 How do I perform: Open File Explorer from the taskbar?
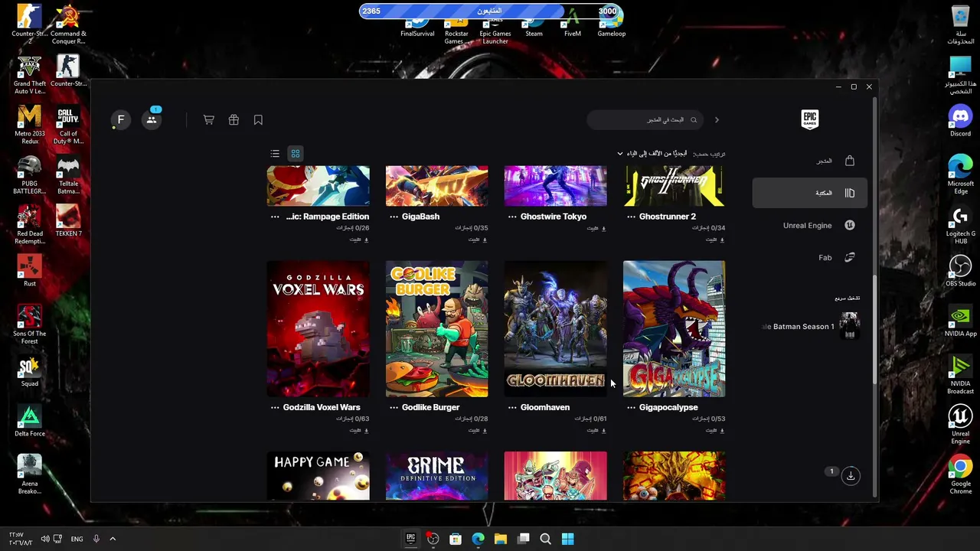point(501,539)
